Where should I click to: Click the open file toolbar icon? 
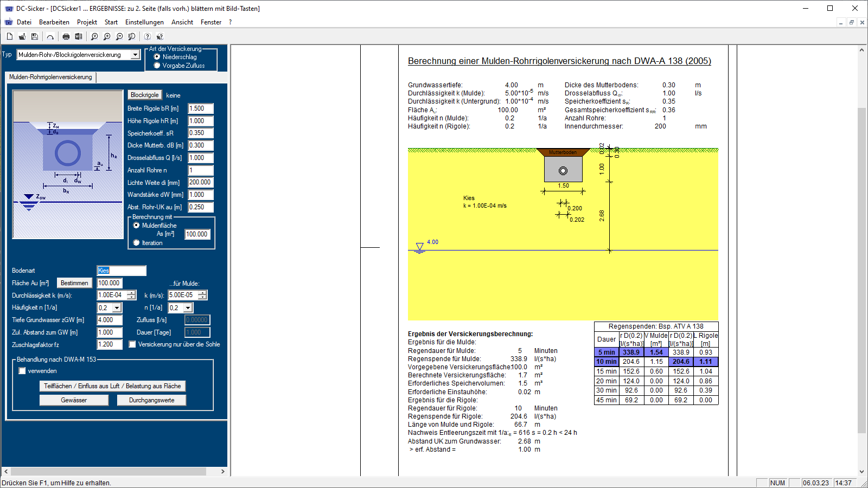[22, 36]
